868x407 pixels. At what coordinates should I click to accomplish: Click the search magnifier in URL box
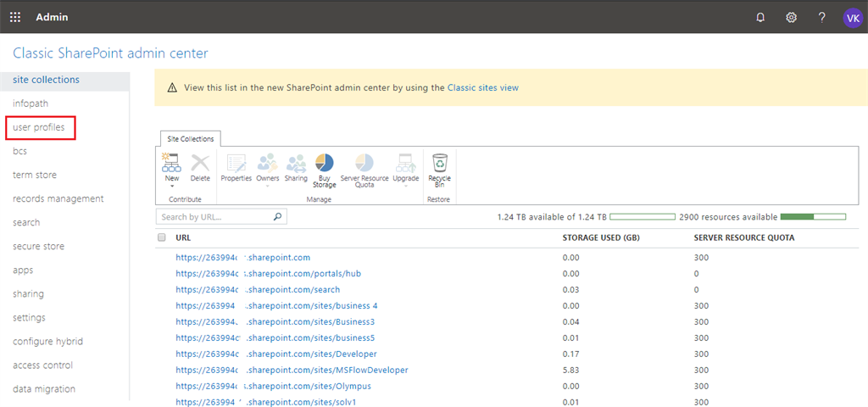pyautogui.click(x=278, y=216)
